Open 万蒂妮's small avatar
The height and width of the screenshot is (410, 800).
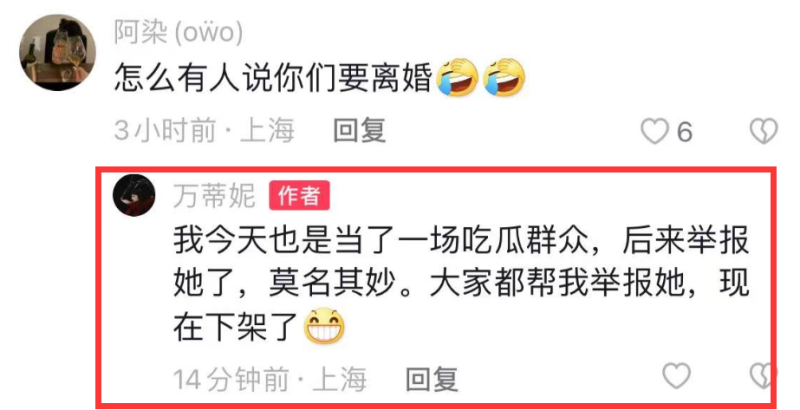[x=134, y=195]
